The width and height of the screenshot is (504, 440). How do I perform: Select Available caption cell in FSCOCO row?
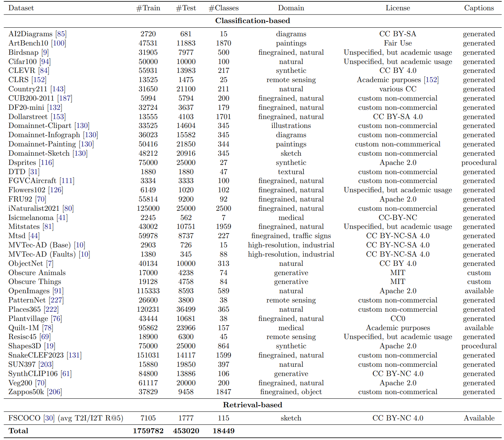[x=479, y=418]
